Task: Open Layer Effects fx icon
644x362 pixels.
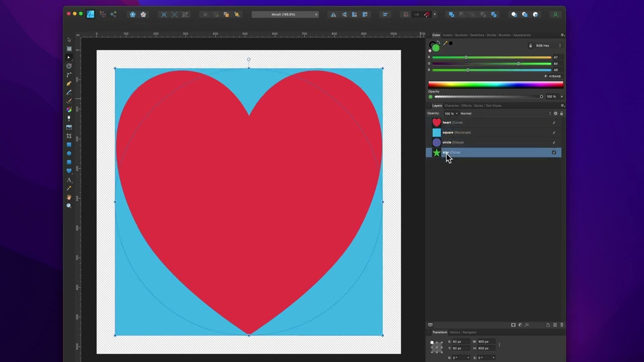Action: point(527,325)
